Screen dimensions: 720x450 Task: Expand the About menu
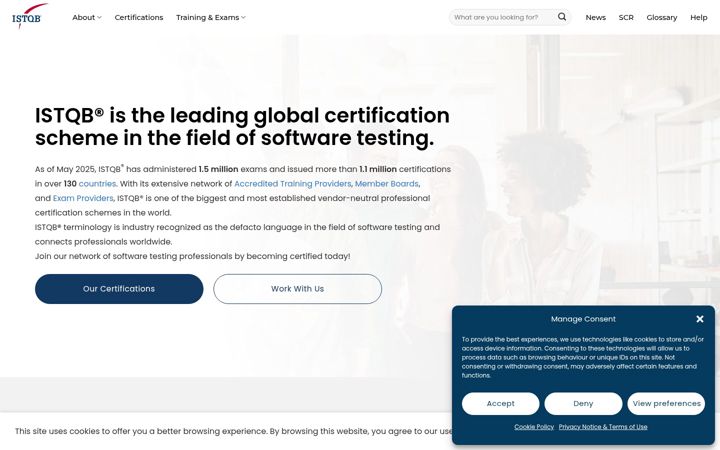pyautogui.click(x=87, y=17)
